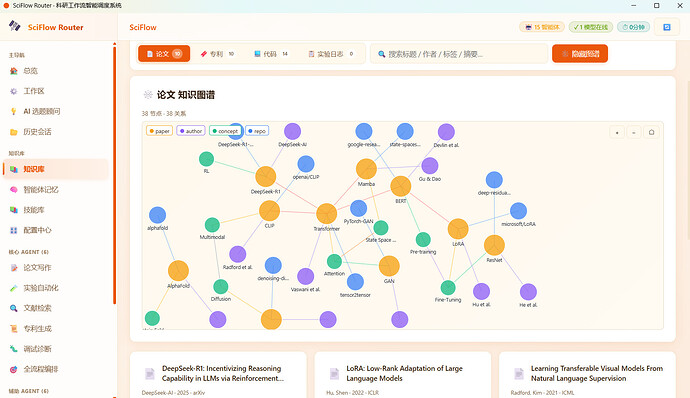The width and height of the screenshot is (690, 398).
Task: Switch to the 实验日志 tab
Action: (331, 54)
